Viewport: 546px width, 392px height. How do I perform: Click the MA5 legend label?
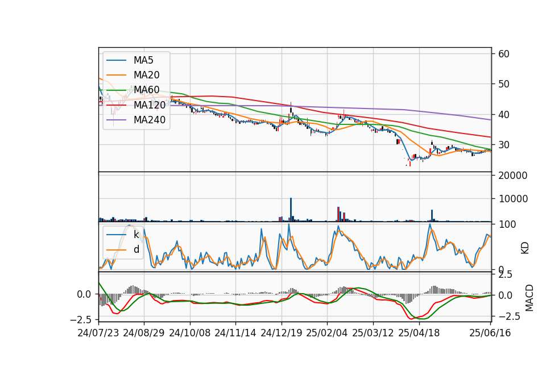click(x=143, y=60)
